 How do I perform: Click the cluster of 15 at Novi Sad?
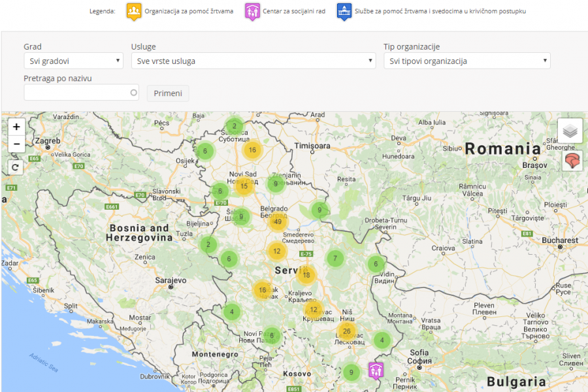point(244,186)
